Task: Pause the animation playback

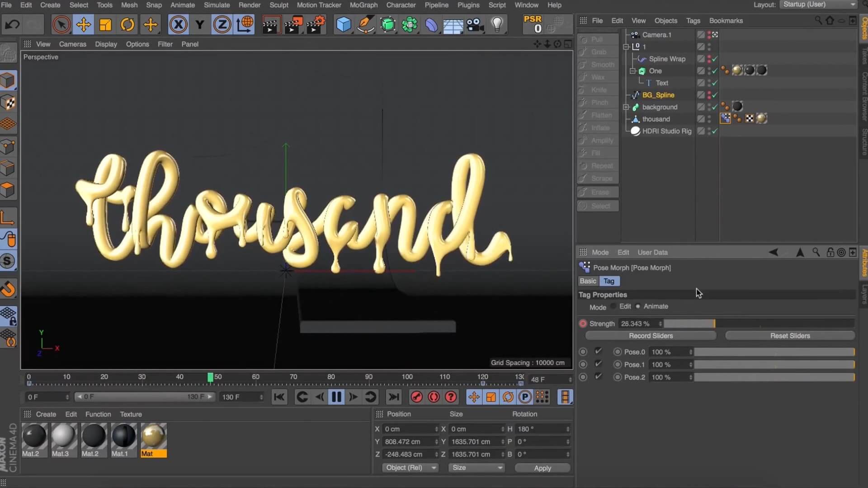Action: click(336, 397)
